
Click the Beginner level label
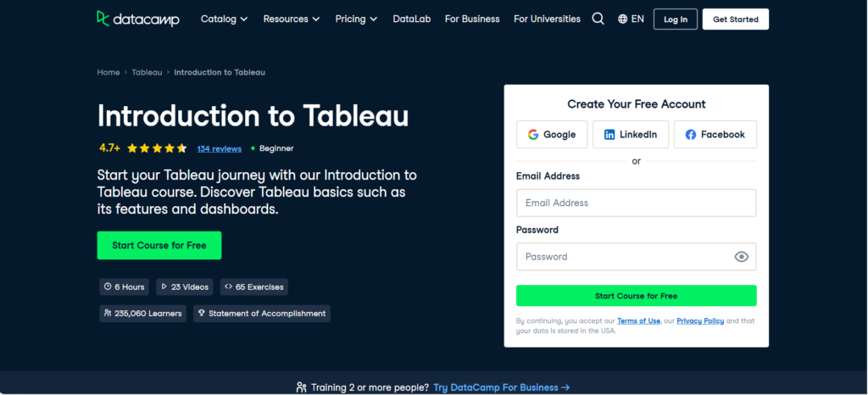click(276, 148)
